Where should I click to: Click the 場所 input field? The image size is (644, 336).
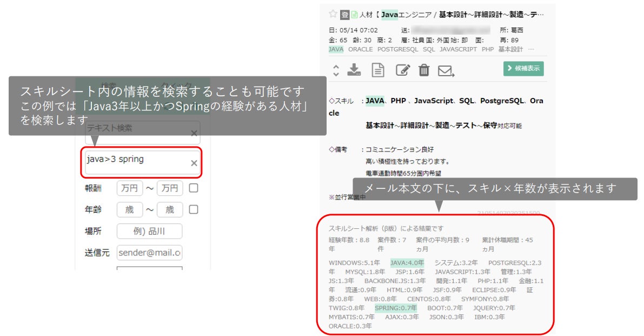point(149,231)
